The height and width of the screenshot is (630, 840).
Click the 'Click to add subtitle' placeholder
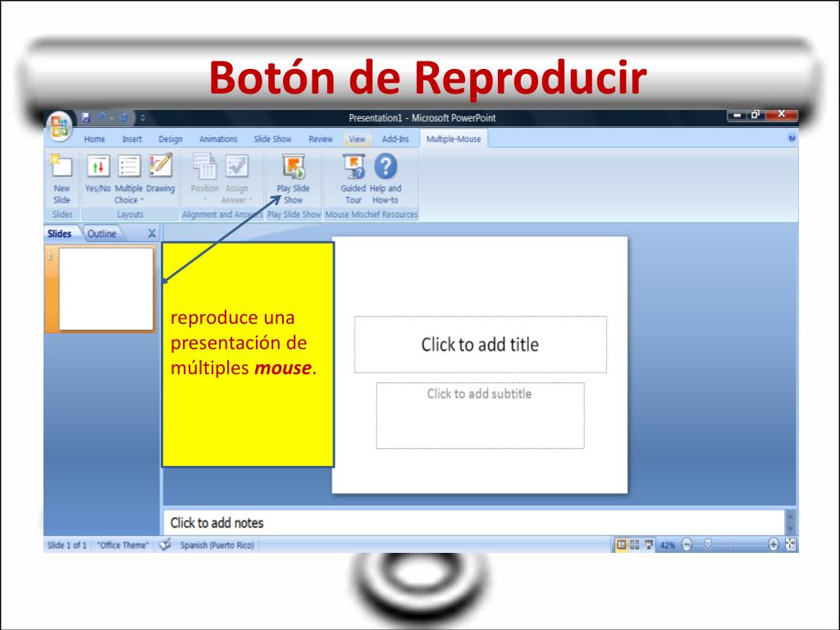480,415
